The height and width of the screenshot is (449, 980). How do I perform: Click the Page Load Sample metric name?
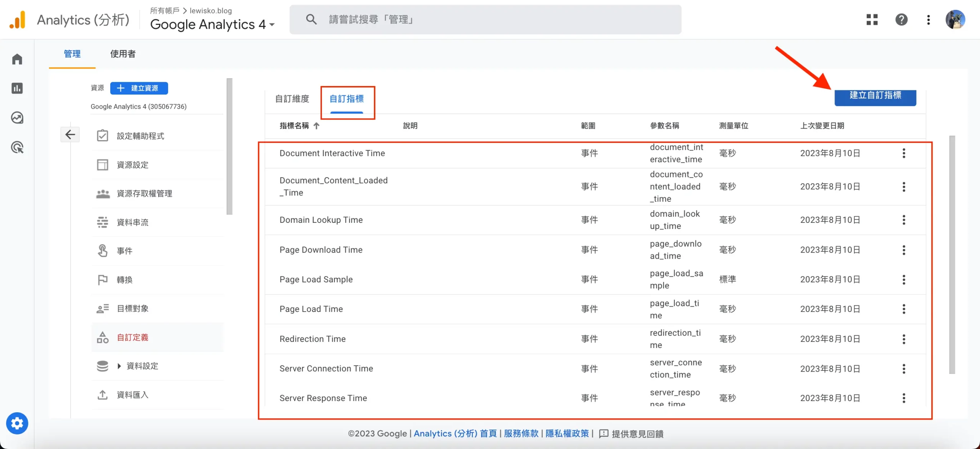click(316, 279)
